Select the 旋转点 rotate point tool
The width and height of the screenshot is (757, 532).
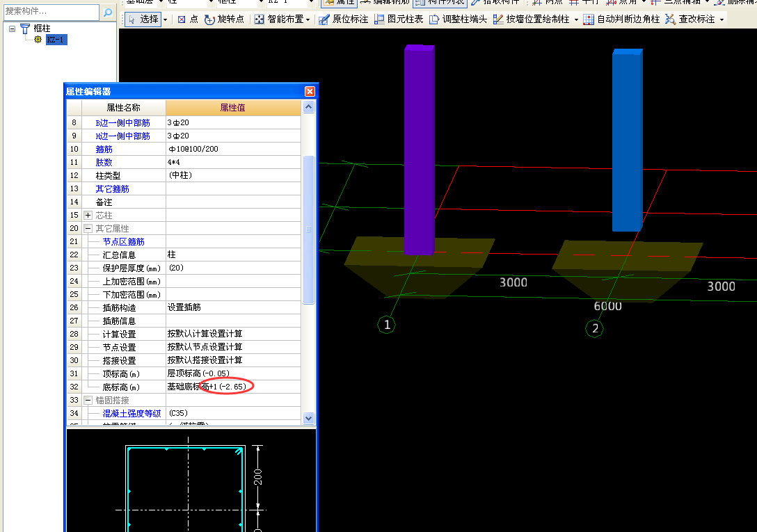[x=224, y=19]
